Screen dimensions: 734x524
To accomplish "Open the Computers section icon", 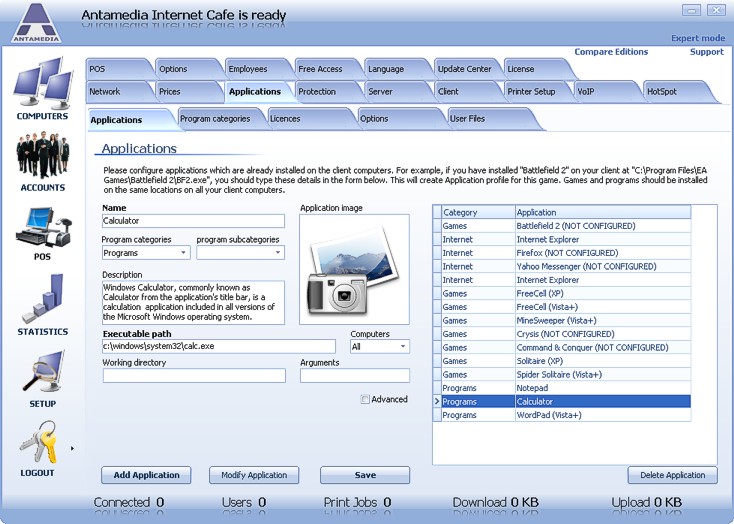I will coord(43,83).
